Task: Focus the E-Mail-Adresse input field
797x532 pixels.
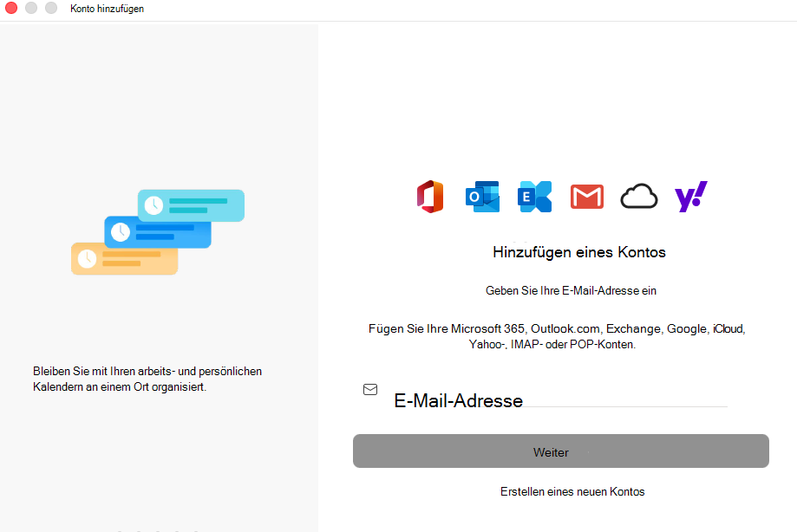Action: tap(560, 400)
